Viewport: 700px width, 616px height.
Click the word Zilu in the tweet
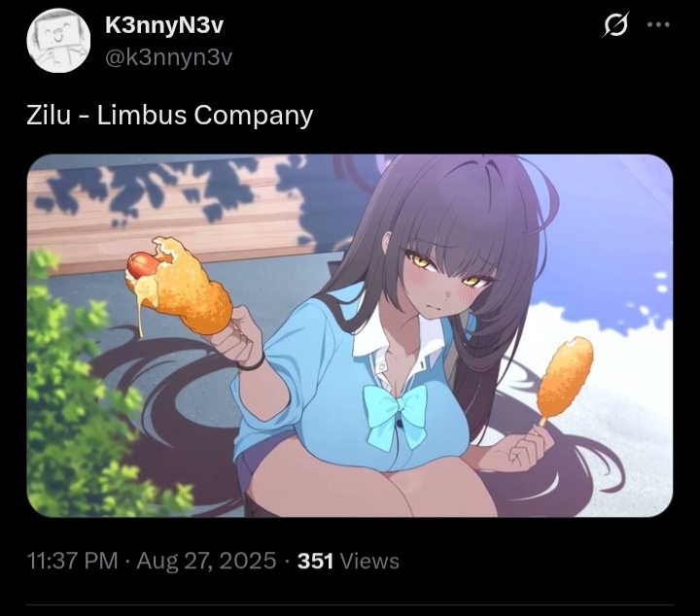point(49,115)
